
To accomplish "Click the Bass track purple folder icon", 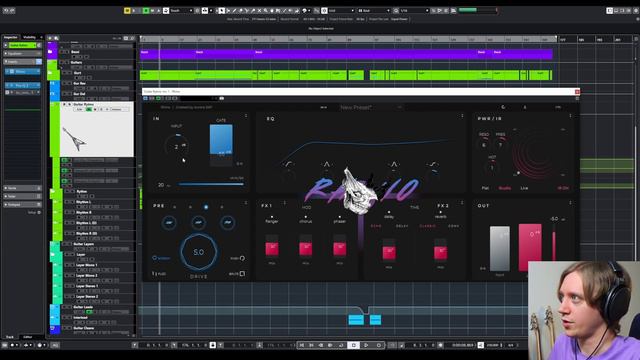I will [x=50, y=52].
